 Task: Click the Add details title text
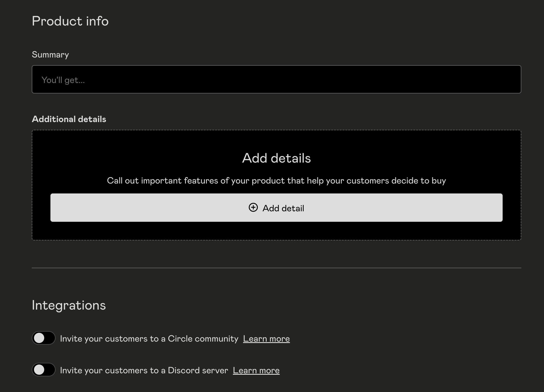(x=276, y=158)
